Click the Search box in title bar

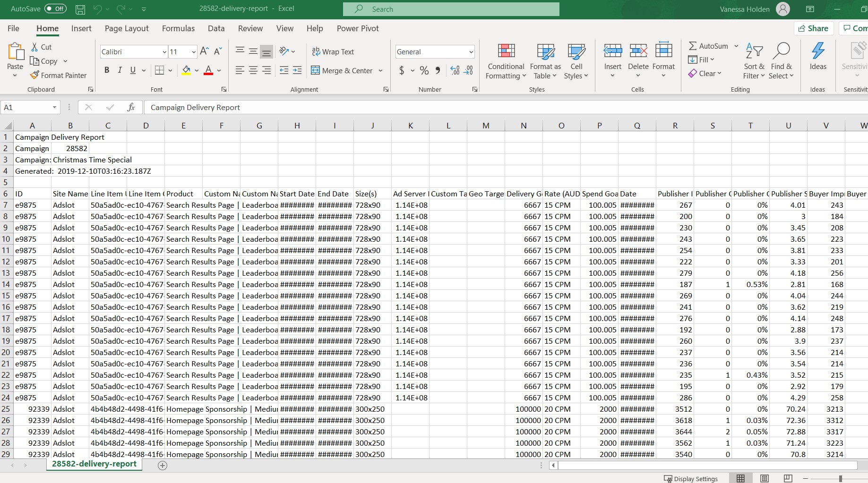(x=451, y=9)
